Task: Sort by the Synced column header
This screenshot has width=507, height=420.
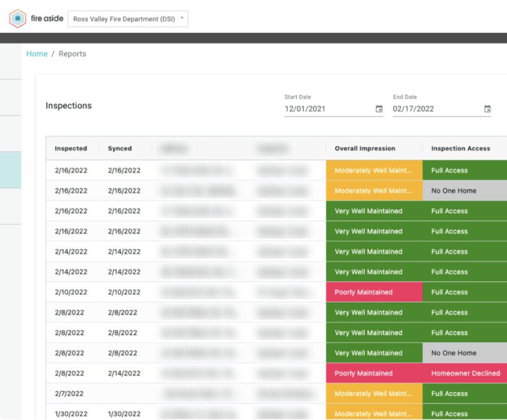Action: [120, 149]
